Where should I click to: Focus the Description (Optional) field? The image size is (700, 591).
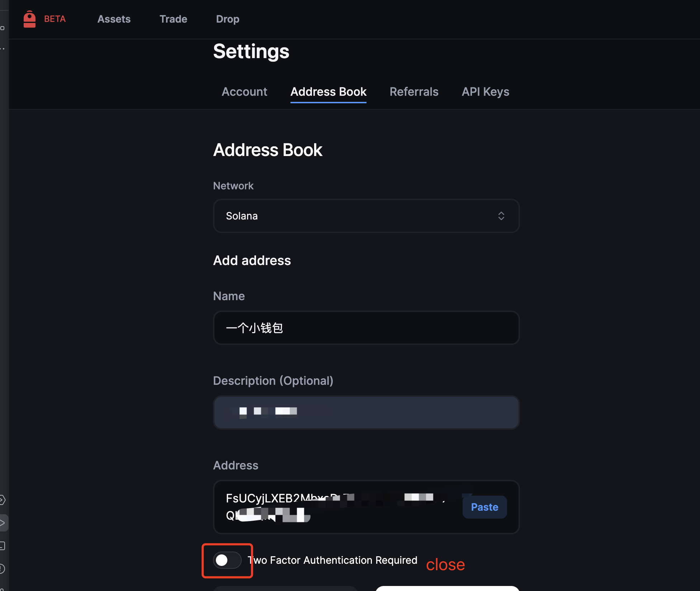click(366, 412)
